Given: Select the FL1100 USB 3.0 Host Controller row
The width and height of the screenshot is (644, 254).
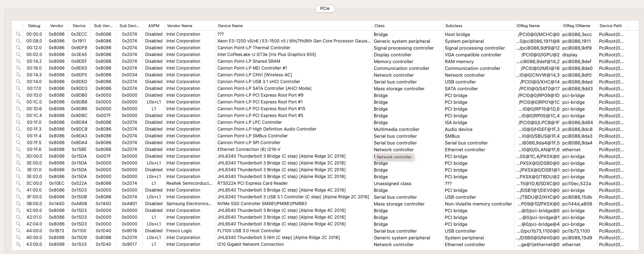Looking at the screenshot, I should pos(325,231).
